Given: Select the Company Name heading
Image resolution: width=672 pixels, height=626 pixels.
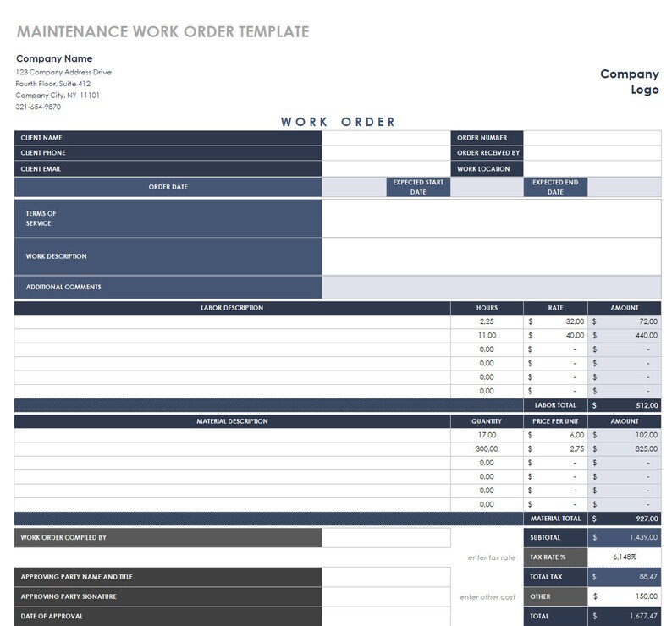Looking at the screenshot, I should point(54,58).
